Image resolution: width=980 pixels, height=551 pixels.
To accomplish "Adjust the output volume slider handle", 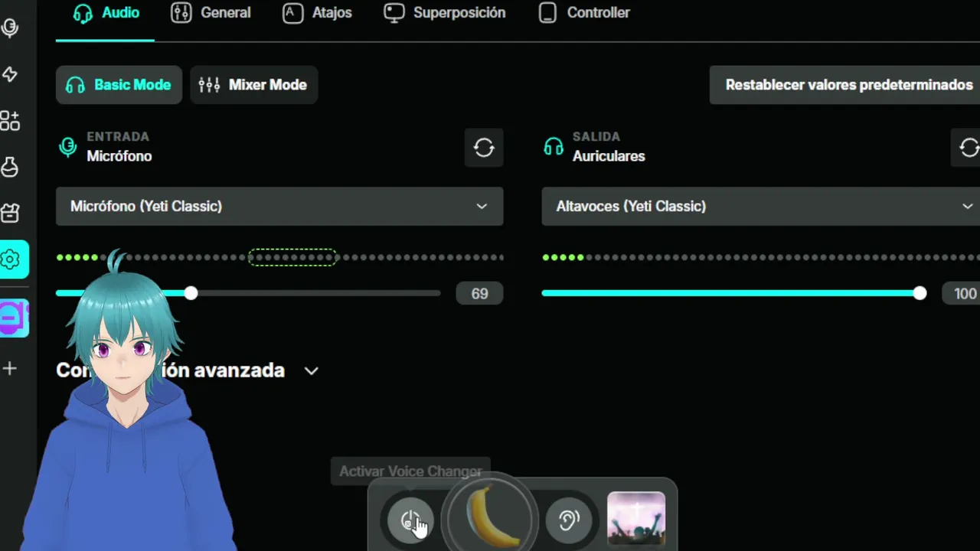I will tap(920, 293).
